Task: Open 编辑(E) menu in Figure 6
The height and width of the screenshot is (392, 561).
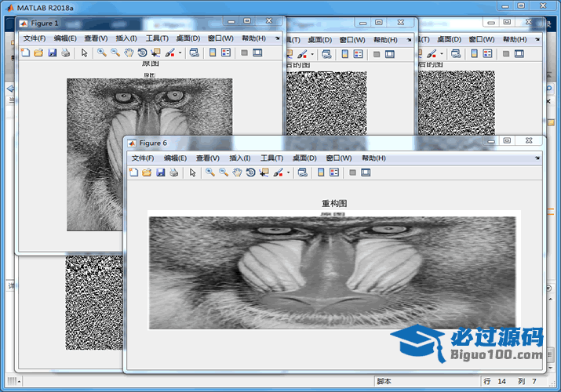Action: pos(175,158)
